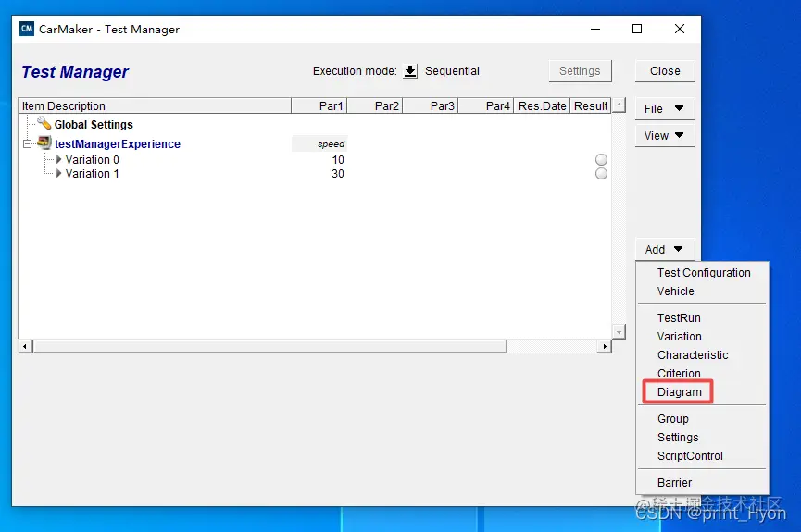The image size is (801, 532).
Task: Select the testManagerExperience row
Action: [x=314, y=144]
